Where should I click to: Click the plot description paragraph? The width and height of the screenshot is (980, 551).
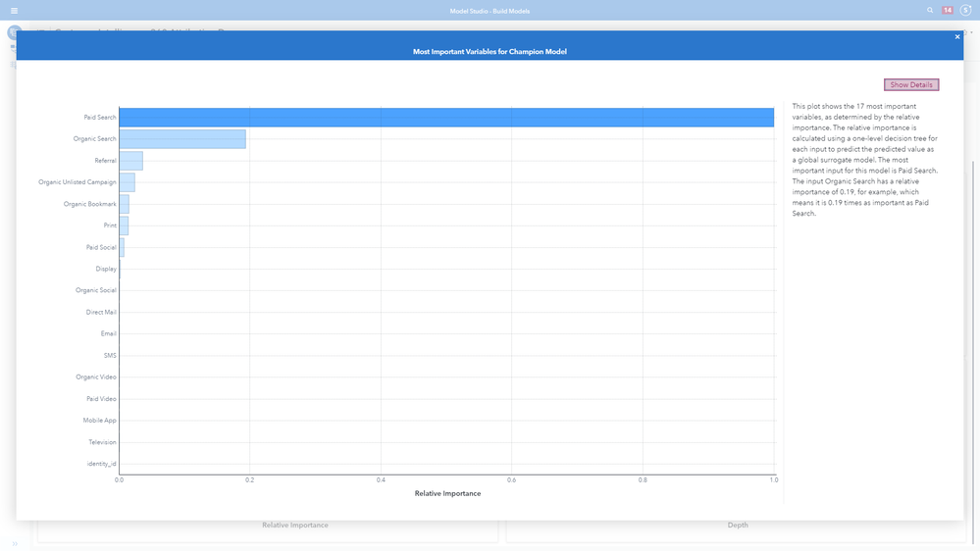(865, 160)
